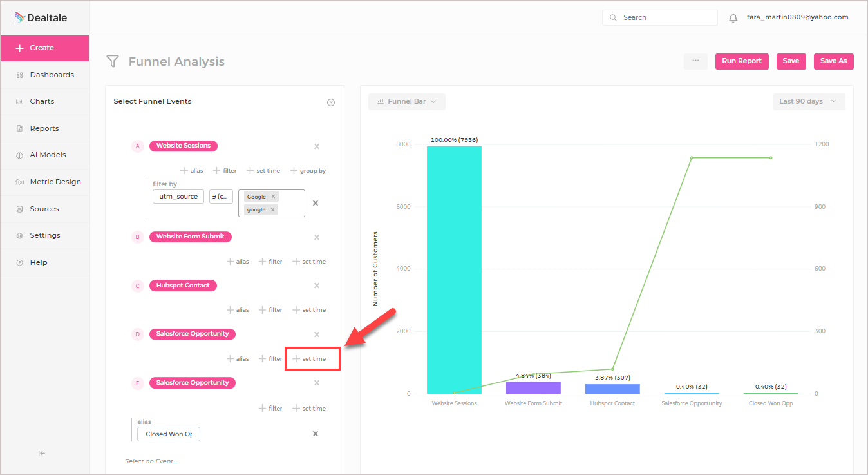Select Hubspot Contact event pill

coord(184,286)
